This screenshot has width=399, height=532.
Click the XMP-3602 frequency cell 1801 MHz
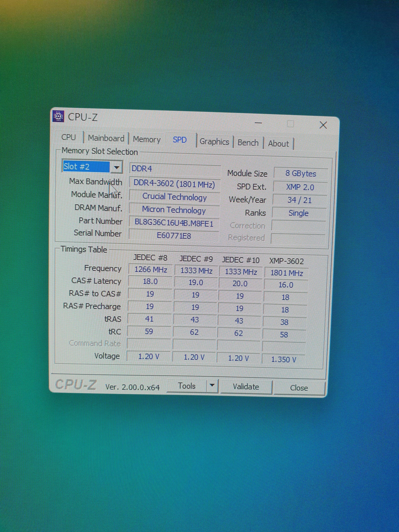pyautogui.click(x=286, y=273)
